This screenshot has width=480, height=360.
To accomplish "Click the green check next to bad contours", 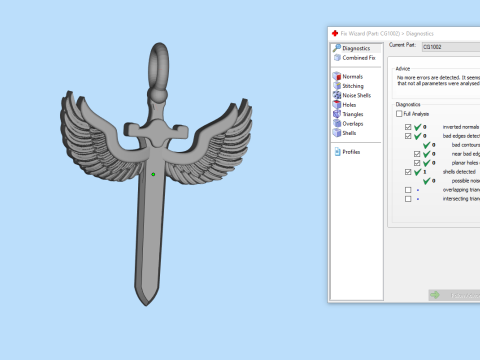I will click(x=427, y=145).
